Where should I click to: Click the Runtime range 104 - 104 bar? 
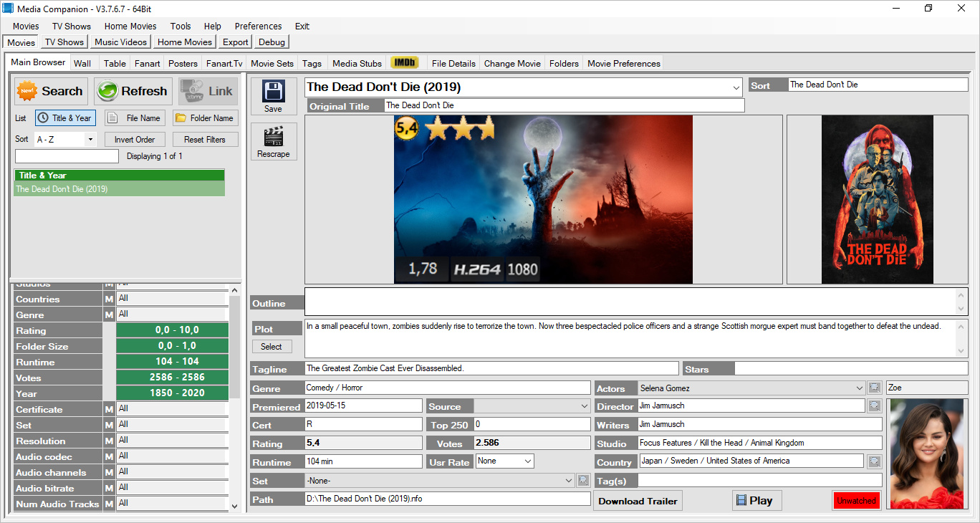[172, 362]
